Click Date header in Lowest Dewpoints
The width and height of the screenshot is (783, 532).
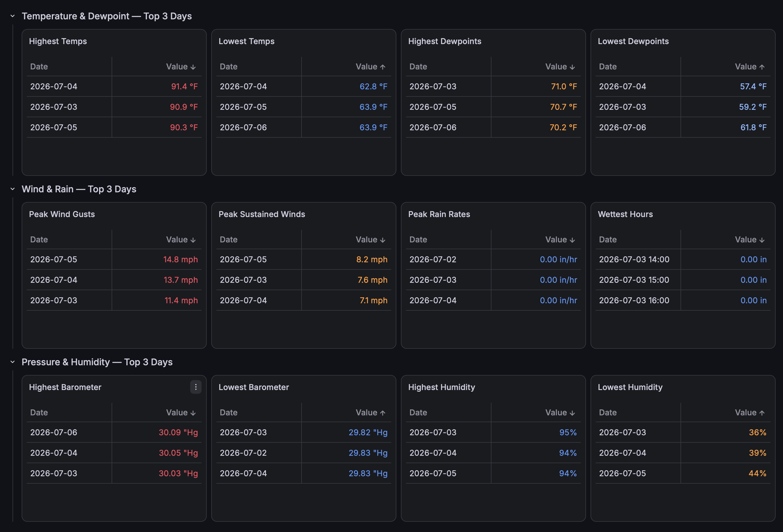[x=608, y=67]
